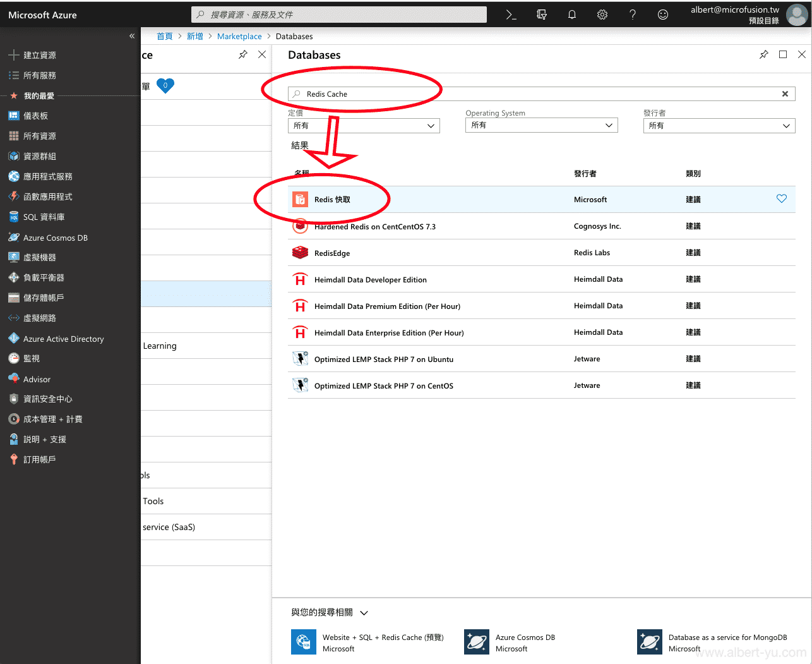812x664 pixels.
Task: Open Azure Cosmos DB related suggestion
Action: point(510,643)
